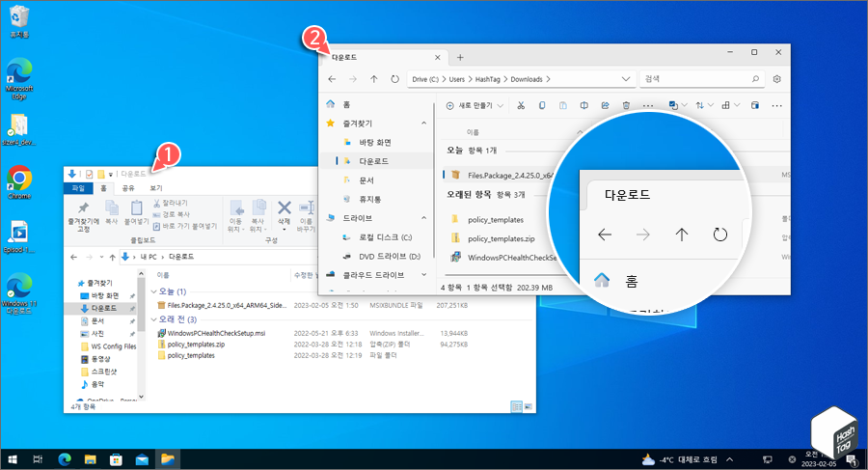The image size is (868, 470).
Task: Select the Recycle Bin desktop icon
Action: point(19,21)
